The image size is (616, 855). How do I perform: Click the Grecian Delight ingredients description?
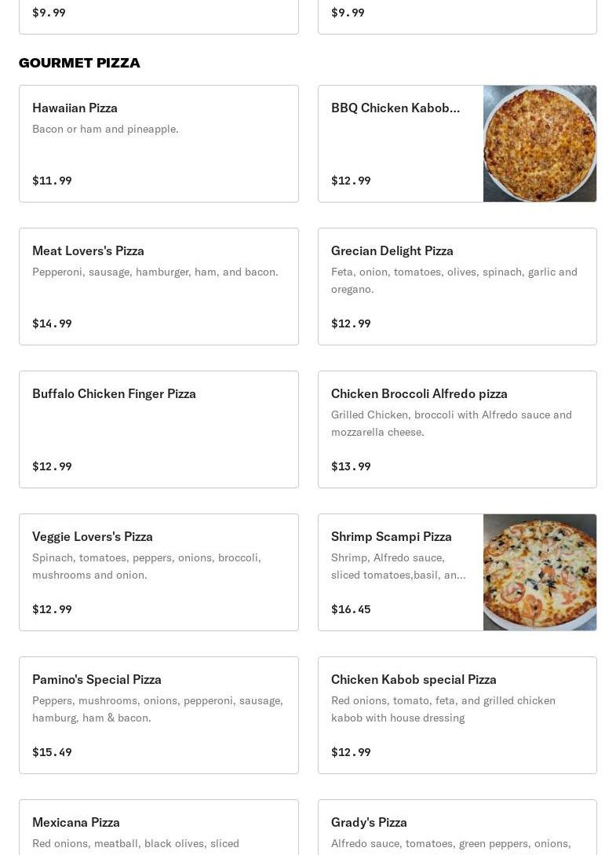pos(454,280)
